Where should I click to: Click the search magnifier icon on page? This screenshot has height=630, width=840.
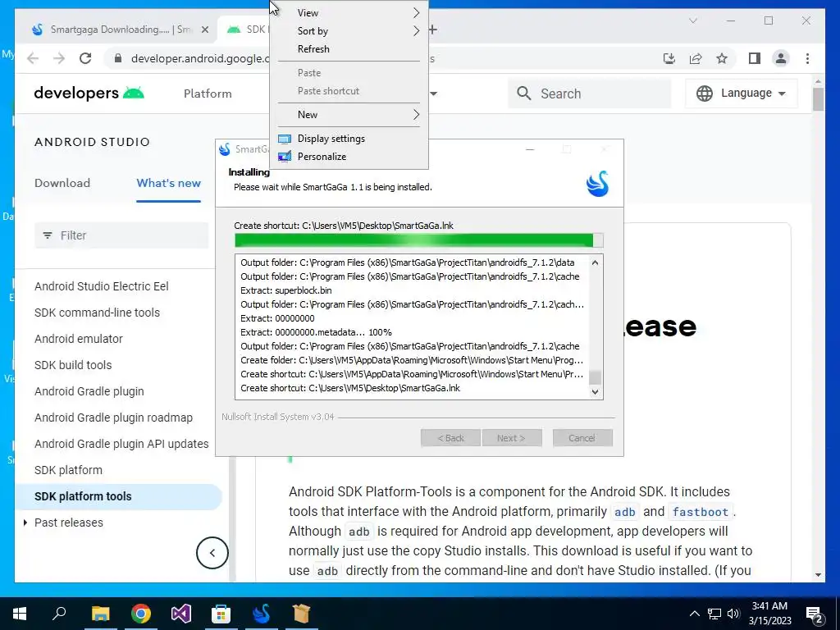coord(524,94)
